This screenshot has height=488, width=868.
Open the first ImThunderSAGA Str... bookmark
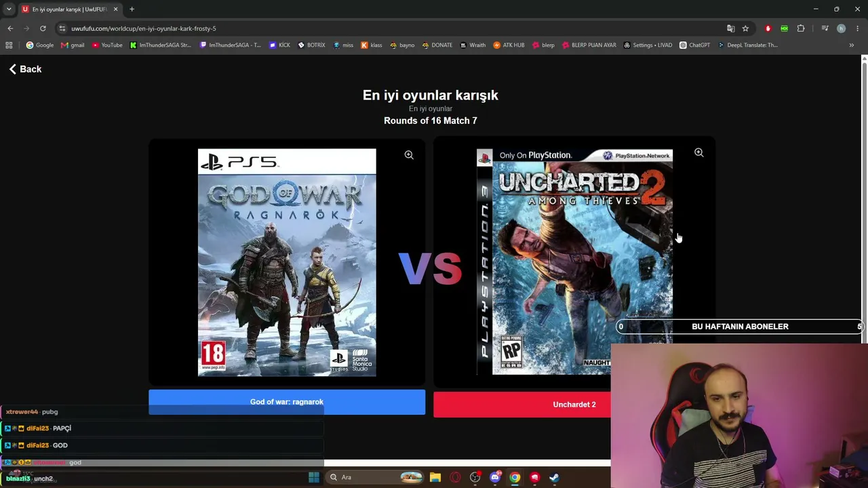pyautogui.click(x=160, y=45)
